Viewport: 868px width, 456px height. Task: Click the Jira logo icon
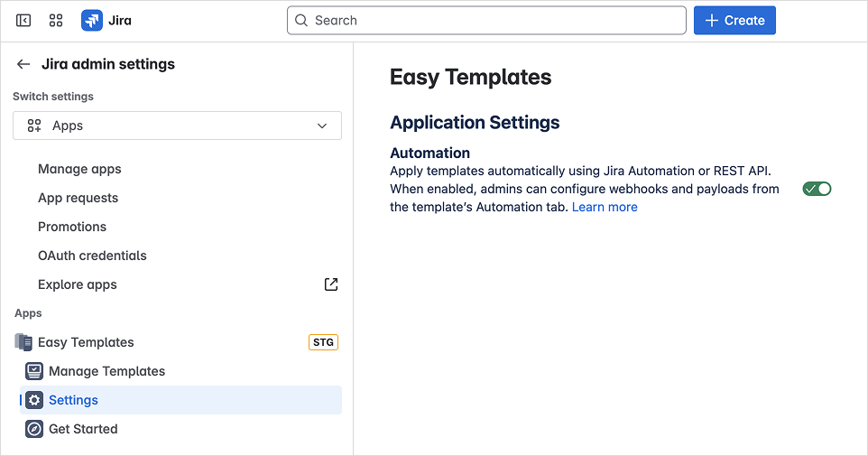click(x=92, y=20)
